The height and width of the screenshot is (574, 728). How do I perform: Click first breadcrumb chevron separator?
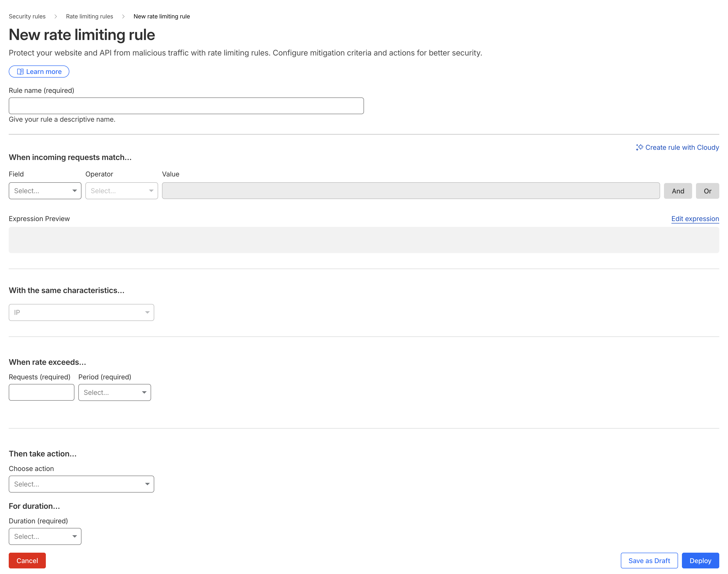pos(56,16)
